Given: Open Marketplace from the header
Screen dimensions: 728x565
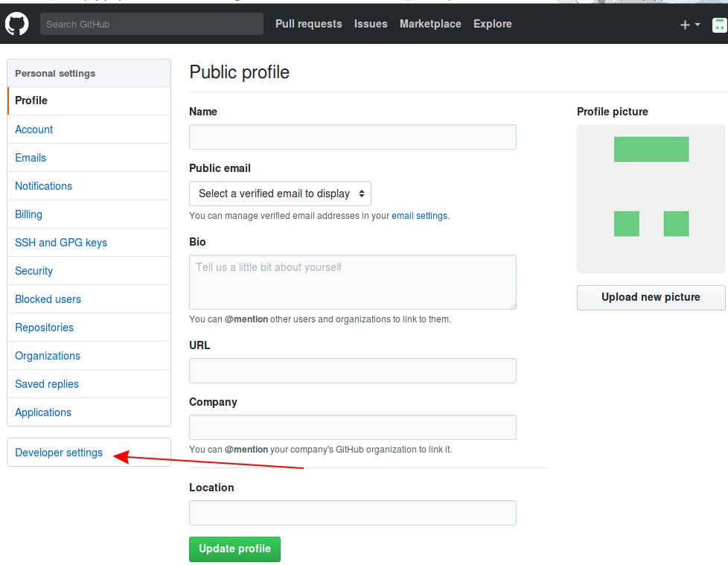Looking at the screenshot, I should (430, 24).
